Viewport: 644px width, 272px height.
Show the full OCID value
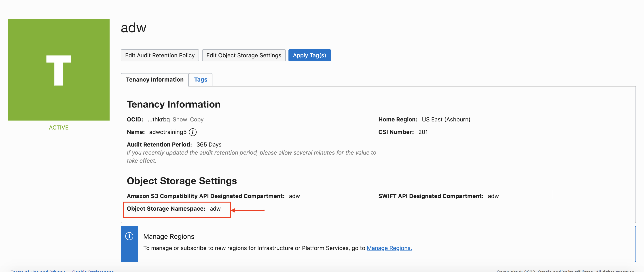point(180,119)
